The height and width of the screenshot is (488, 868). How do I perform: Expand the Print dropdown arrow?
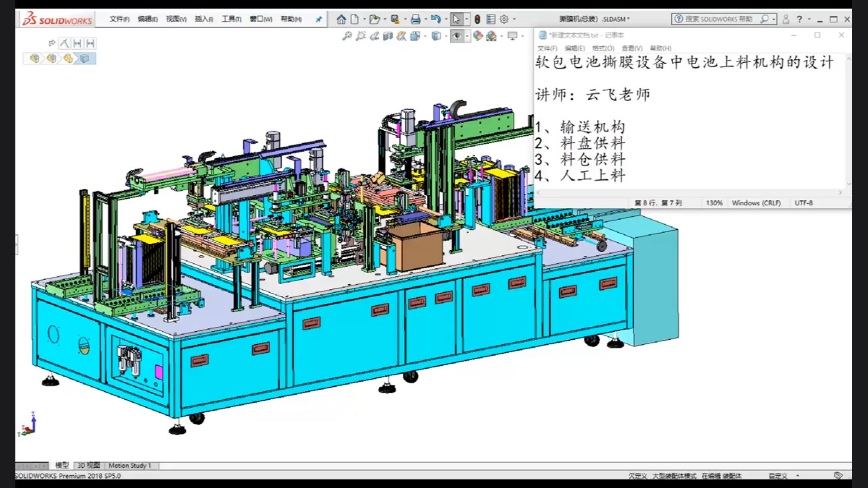click(425, 19)
